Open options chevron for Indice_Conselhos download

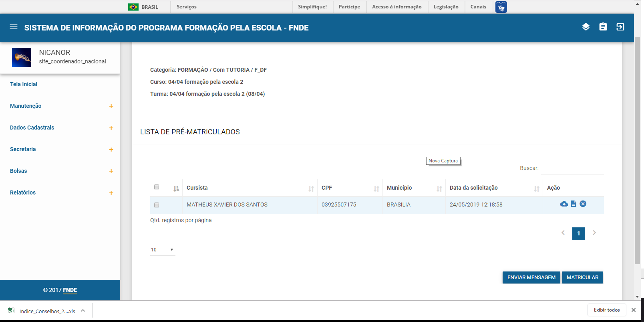(x=83, y=310)
